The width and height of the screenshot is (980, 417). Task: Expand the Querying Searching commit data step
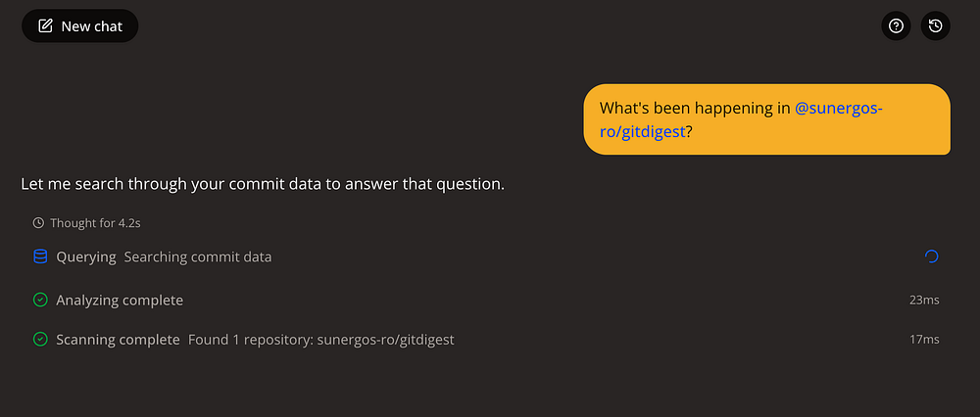point(486,256)
